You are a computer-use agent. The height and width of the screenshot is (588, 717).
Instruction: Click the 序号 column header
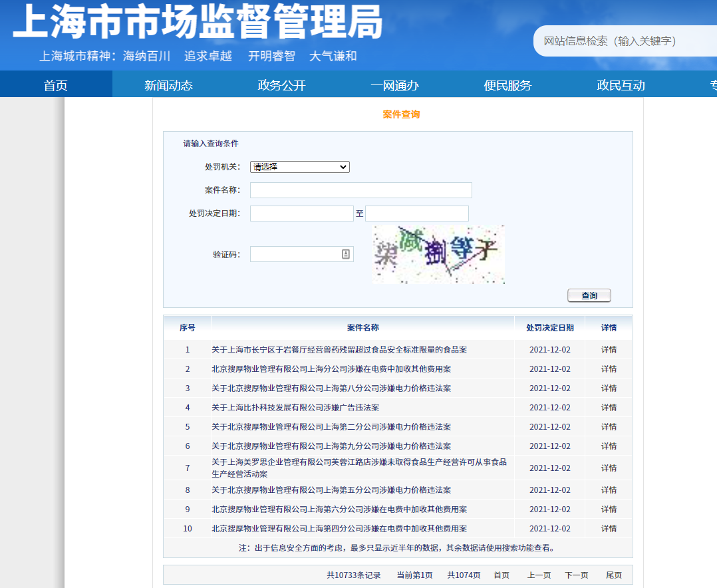(x=187, y=327)
